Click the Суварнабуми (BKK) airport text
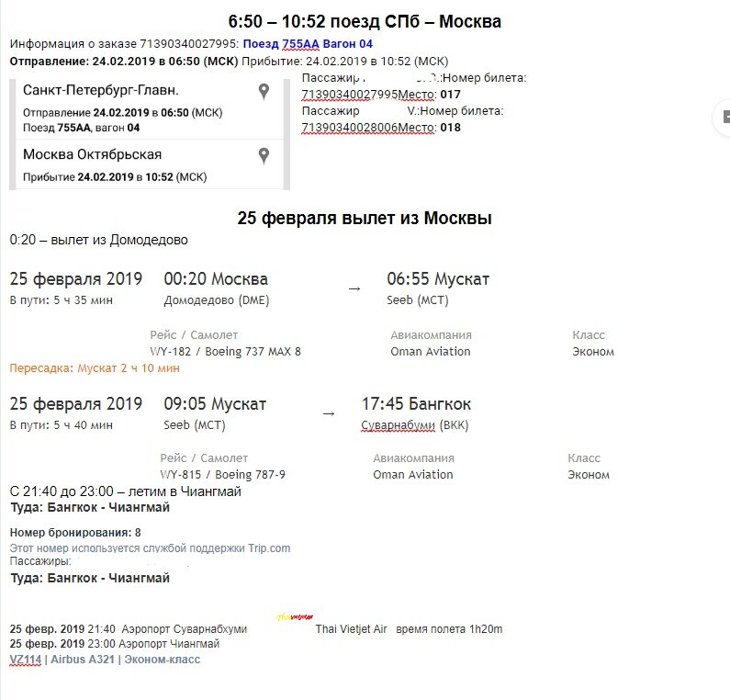730x700 pixels. click(415, 425)
